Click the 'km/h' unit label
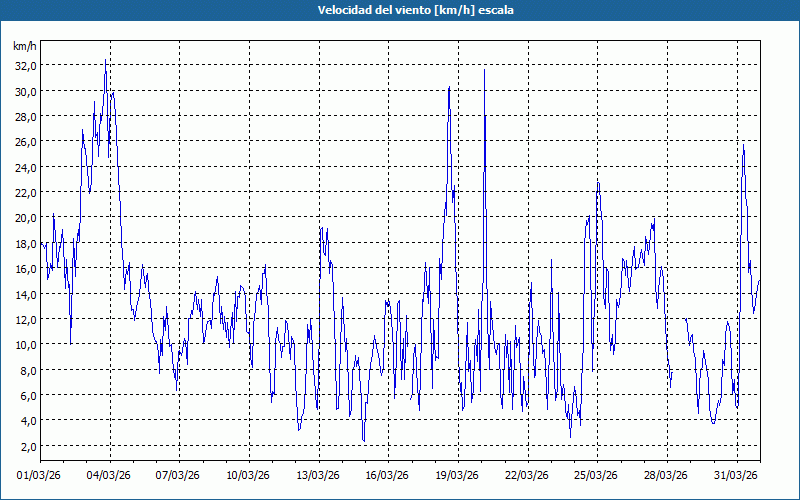This screenshot has width=800, height=500. (25, 46)
